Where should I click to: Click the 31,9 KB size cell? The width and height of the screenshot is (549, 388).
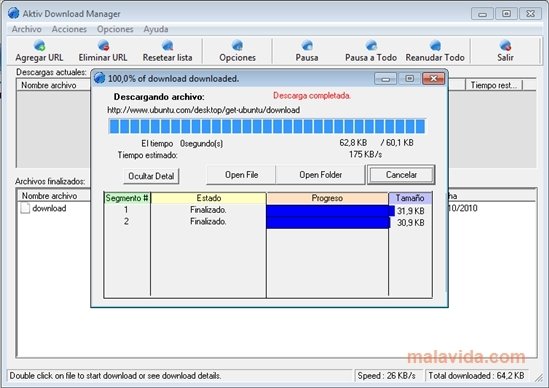(x=411, y=211)
